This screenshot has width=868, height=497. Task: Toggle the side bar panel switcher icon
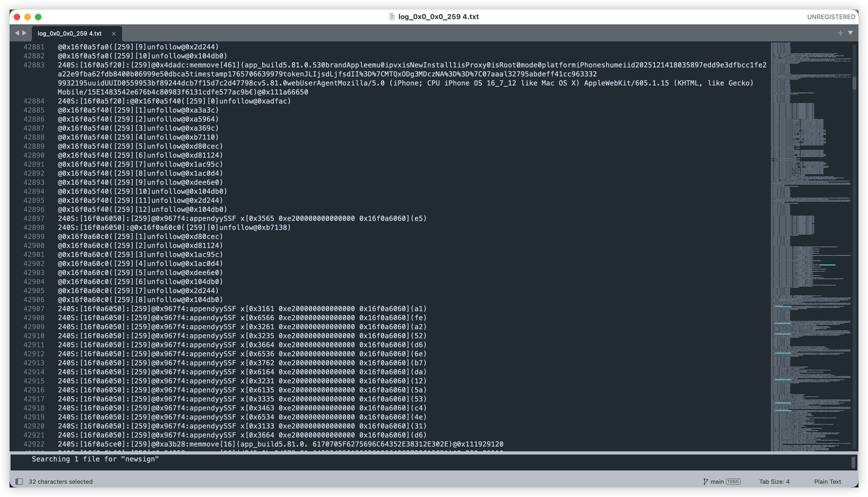pyautogui.click(x=19, y=482)
